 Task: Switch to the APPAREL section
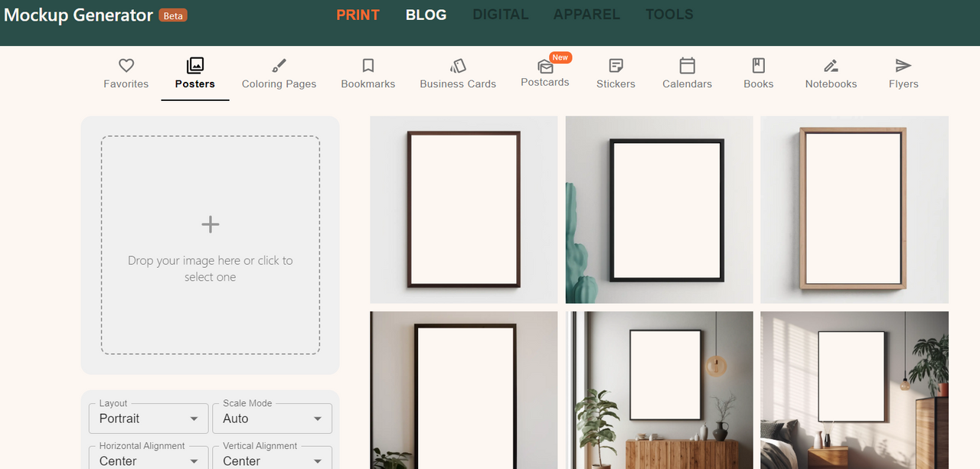coord(587,15)
